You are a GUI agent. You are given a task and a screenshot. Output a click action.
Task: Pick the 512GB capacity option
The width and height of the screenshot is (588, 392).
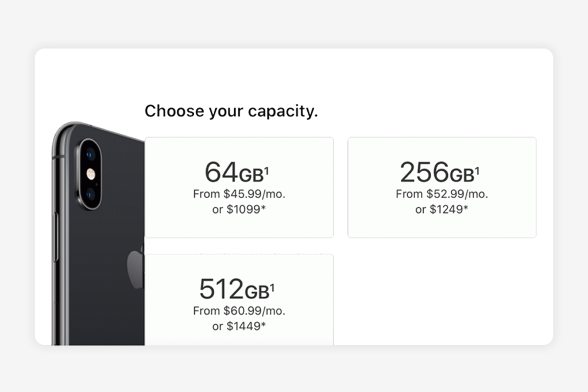tap(239, 300)
